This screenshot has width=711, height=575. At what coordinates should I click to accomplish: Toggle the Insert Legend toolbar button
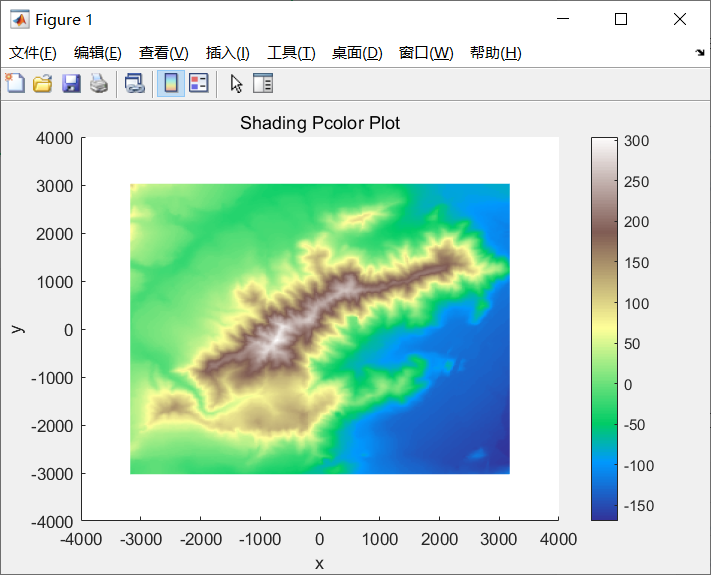pyautogui.click(x=199, y=83)
